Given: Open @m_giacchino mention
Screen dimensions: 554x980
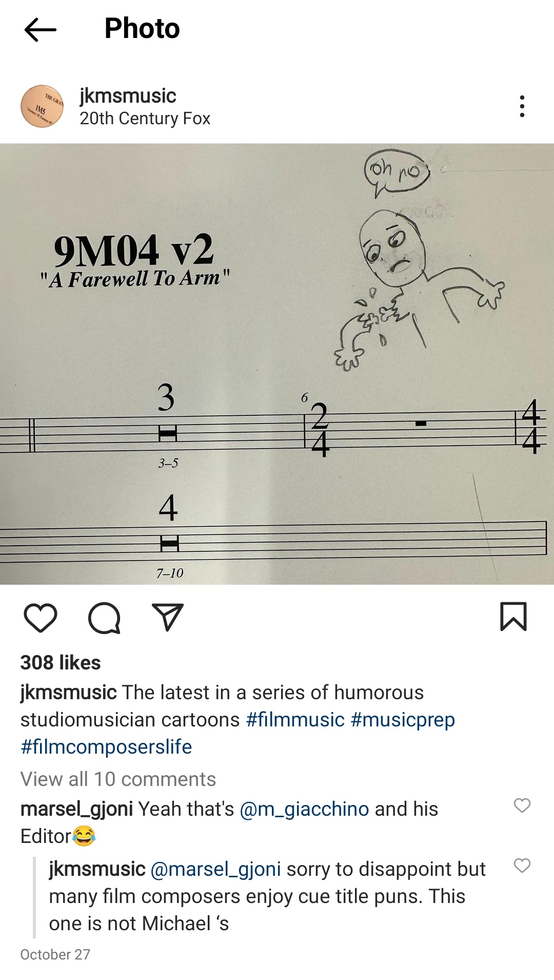Looking at the screenshot, I should (304, 809).
